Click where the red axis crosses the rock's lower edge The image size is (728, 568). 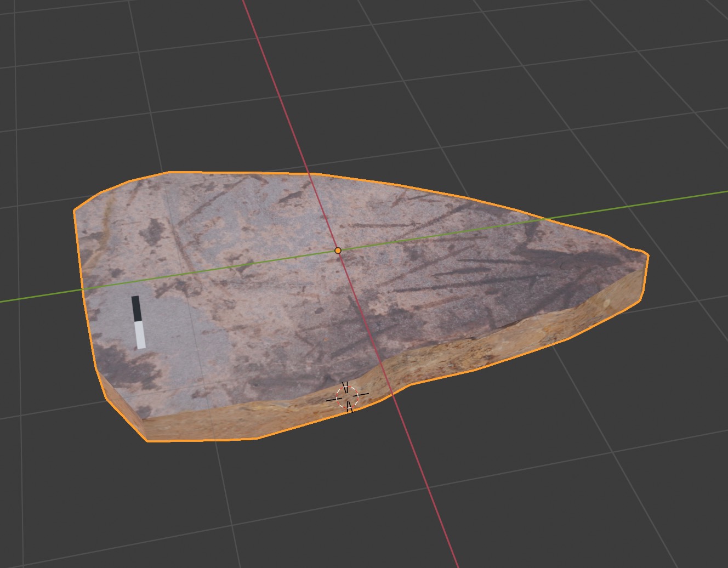tap(393, 394)
